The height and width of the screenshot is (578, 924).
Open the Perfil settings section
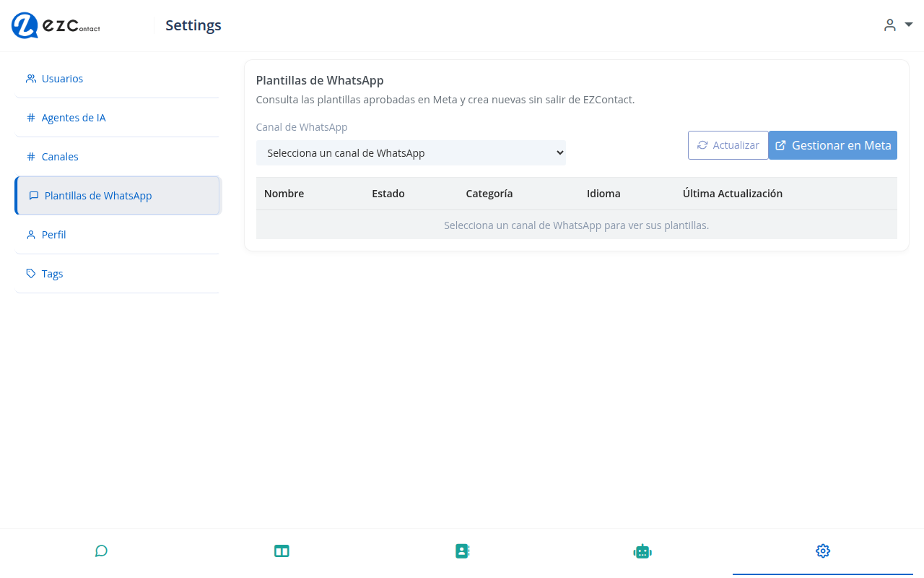(x=53, y=234)
